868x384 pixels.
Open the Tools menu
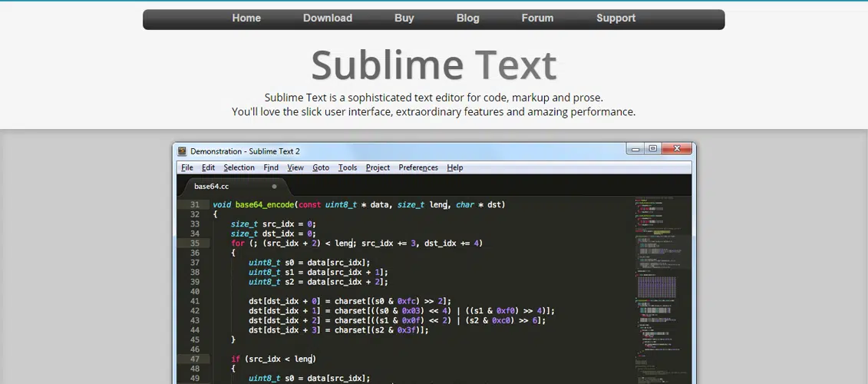click(348, 167)
